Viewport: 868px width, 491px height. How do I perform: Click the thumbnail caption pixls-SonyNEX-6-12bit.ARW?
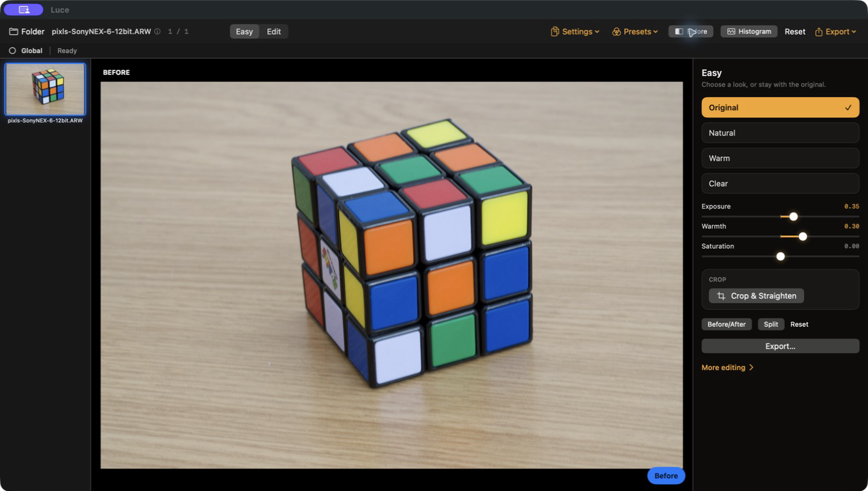click(x=45, y=120)
